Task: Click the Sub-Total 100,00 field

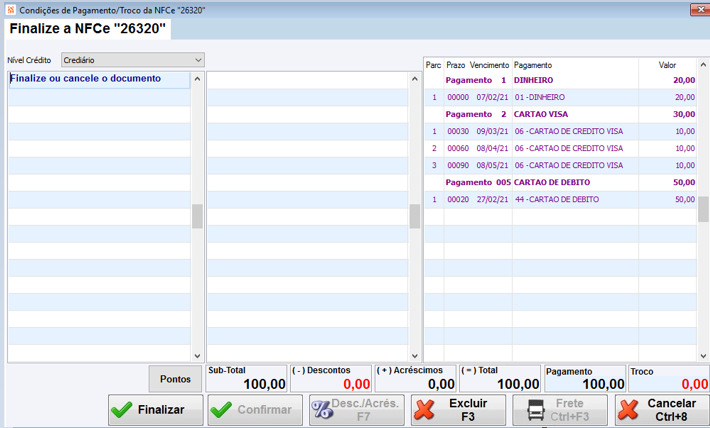Action: (x=247, y=379)
